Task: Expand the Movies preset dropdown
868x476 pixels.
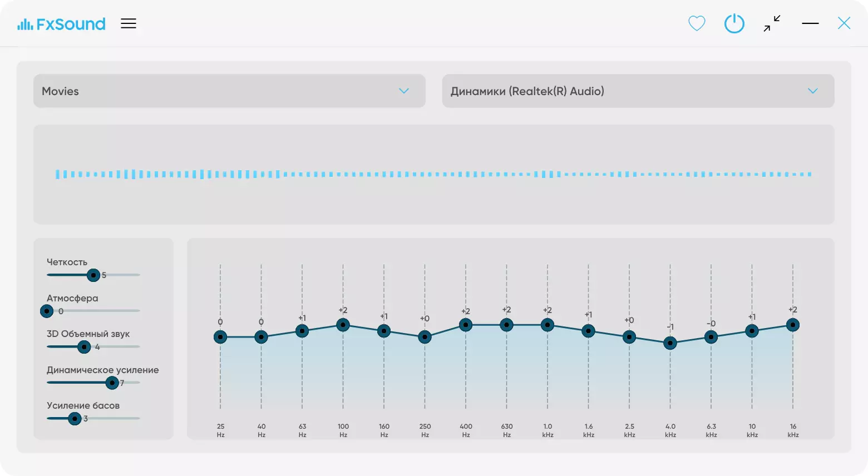Action: pos(229,91)
